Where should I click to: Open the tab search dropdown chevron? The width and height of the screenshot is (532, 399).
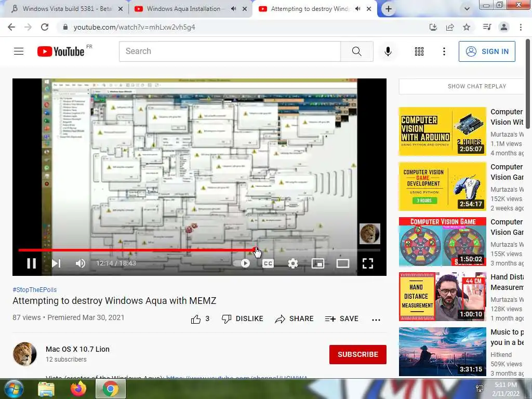tap(467, 9)
